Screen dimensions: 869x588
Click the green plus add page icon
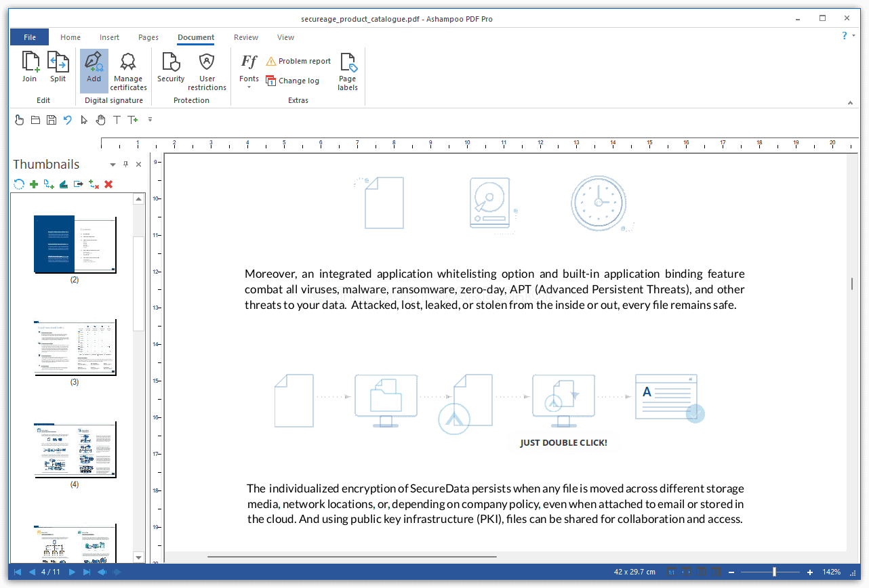tap(34, 184)
